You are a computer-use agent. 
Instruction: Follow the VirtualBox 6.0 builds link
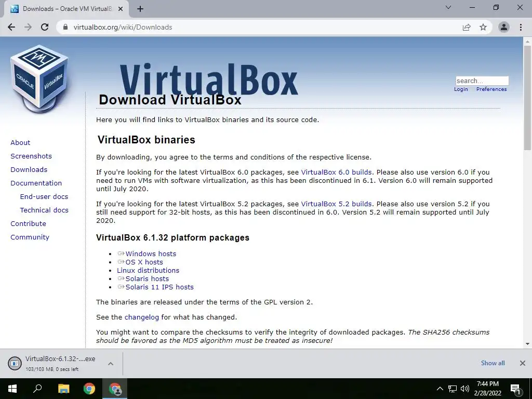(336, 172)
